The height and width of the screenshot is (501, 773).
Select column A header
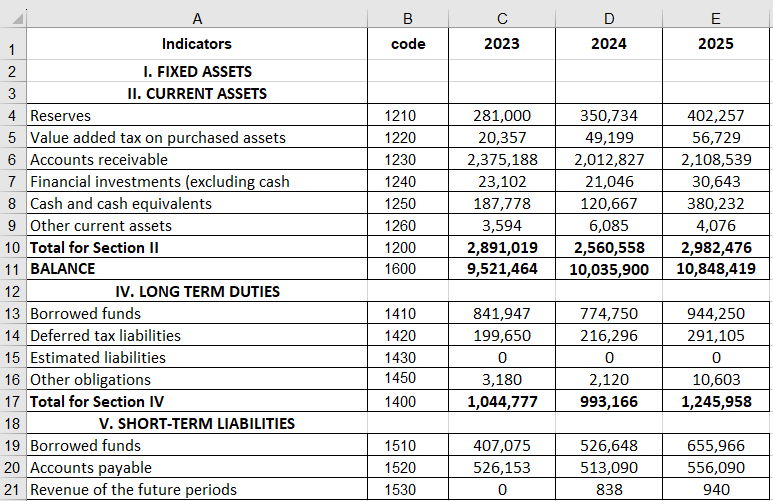click(x=196, y=16)
